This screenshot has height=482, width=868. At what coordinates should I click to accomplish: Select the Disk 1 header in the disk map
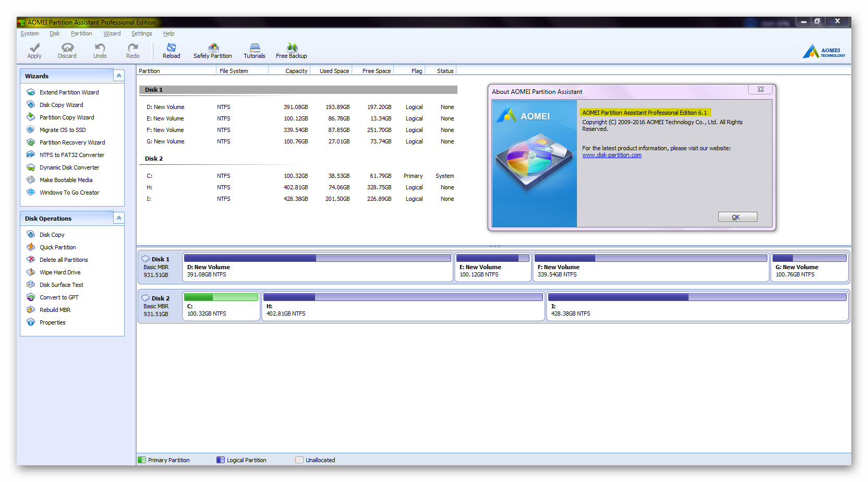(x=160, y=267)
